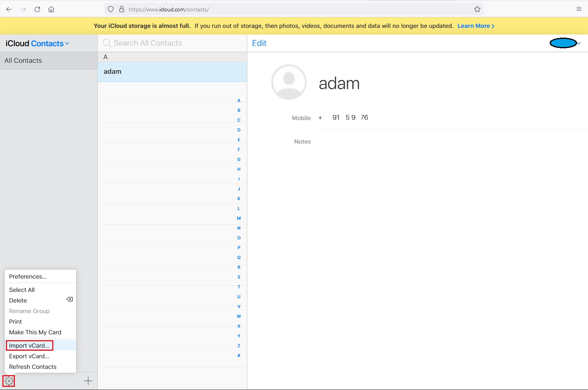Open the Learn More storage link

pyautogui.click(x=474, y=26)
